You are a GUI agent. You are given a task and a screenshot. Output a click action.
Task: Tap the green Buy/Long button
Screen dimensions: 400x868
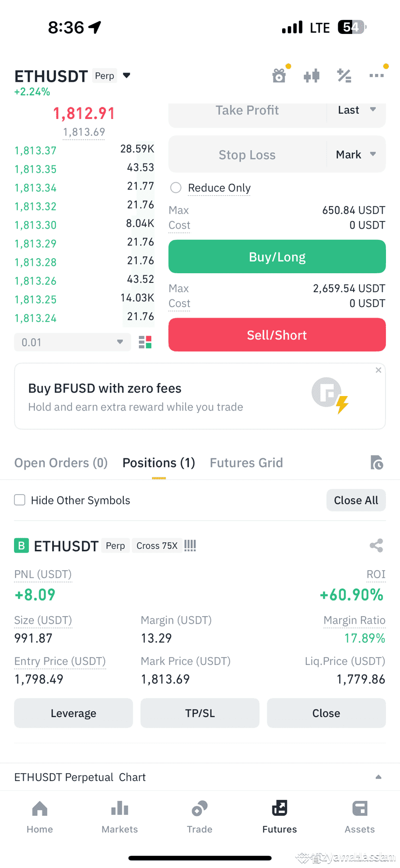point(277,257)
